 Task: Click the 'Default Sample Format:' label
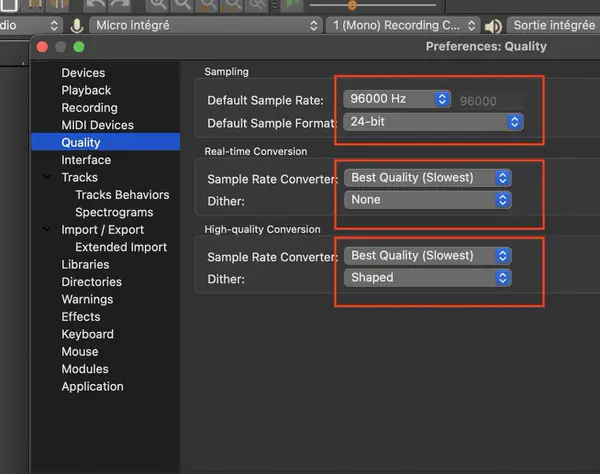click(272, 123)
